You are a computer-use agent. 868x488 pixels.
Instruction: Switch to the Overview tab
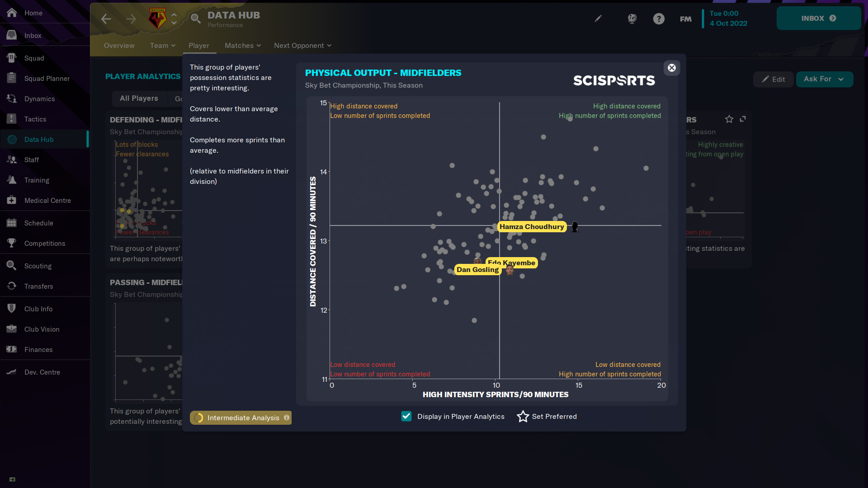[x=119, y=45]
